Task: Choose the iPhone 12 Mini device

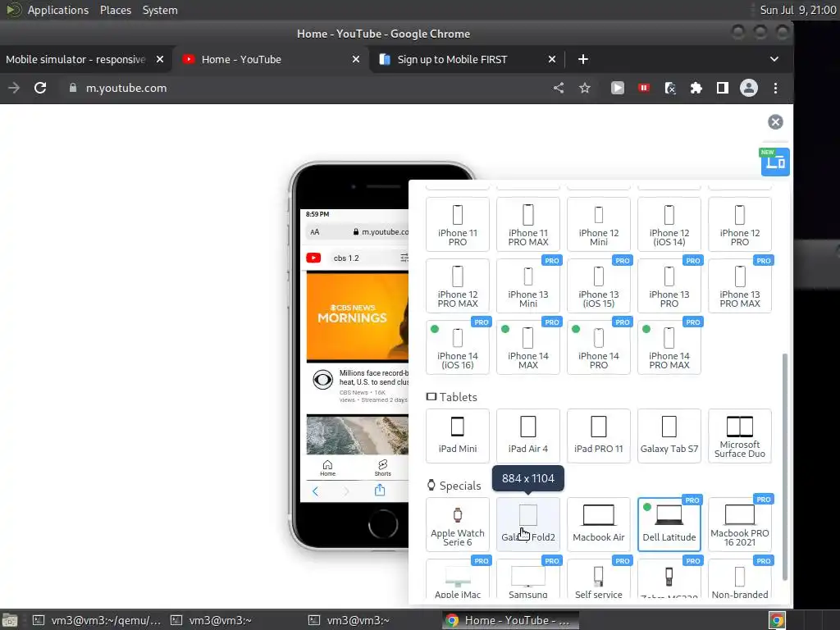Action: click(x=598, y=225)
